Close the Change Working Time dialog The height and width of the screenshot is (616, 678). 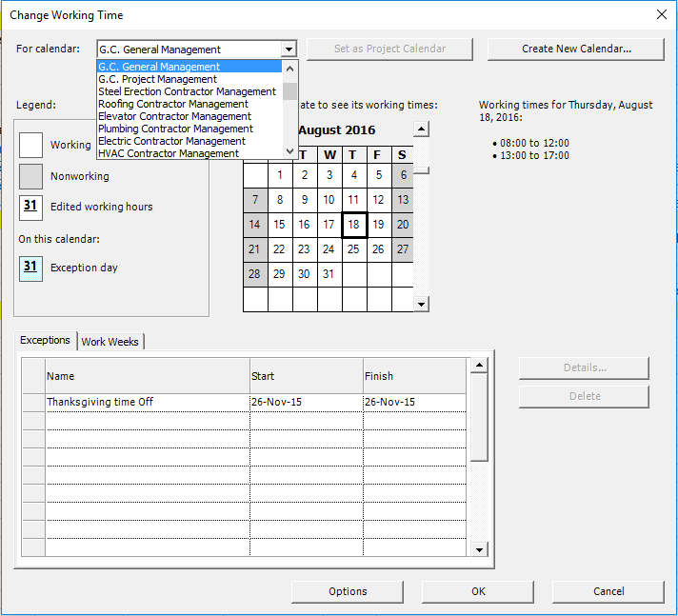pos(661,14)
